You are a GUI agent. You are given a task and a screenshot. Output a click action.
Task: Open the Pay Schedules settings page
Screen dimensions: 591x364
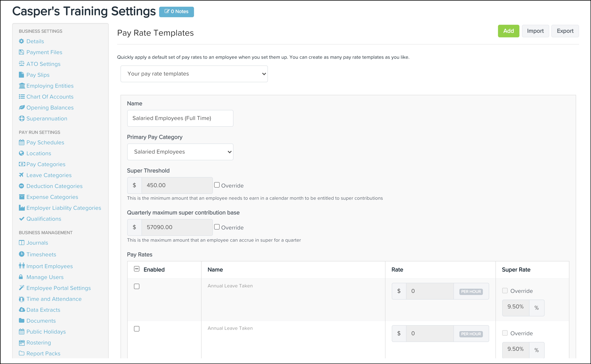[x=45, y=142]
